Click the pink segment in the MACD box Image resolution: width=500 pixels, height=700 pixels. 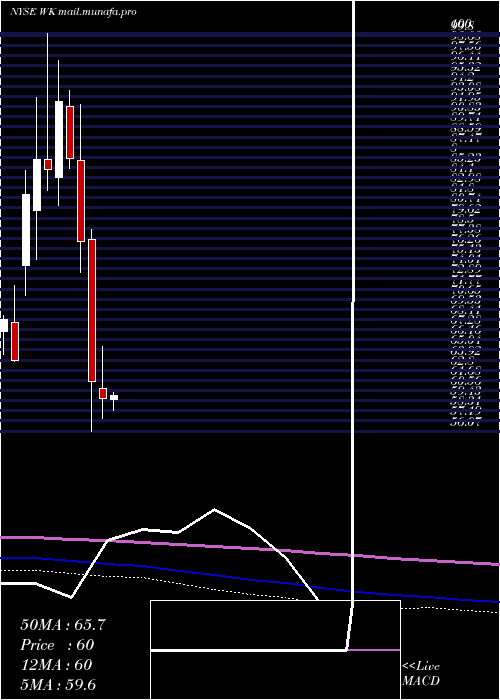tap(374, 650)
